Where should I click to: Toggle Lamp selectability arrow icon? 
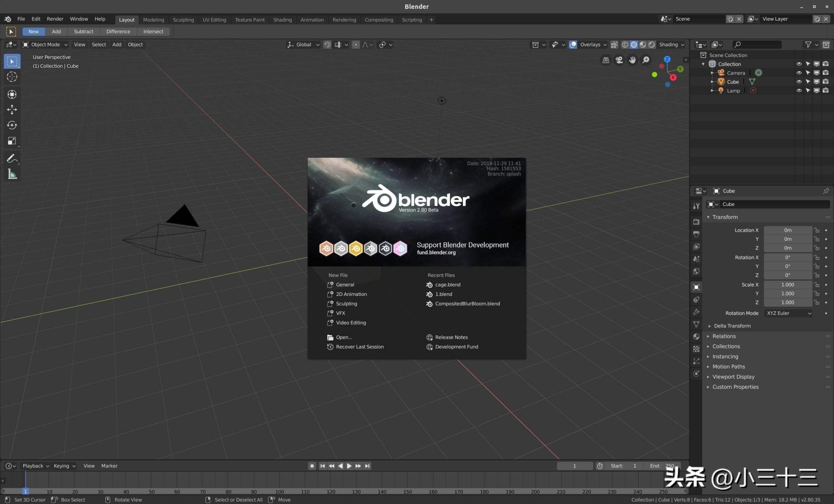click(x=808, y=90)
